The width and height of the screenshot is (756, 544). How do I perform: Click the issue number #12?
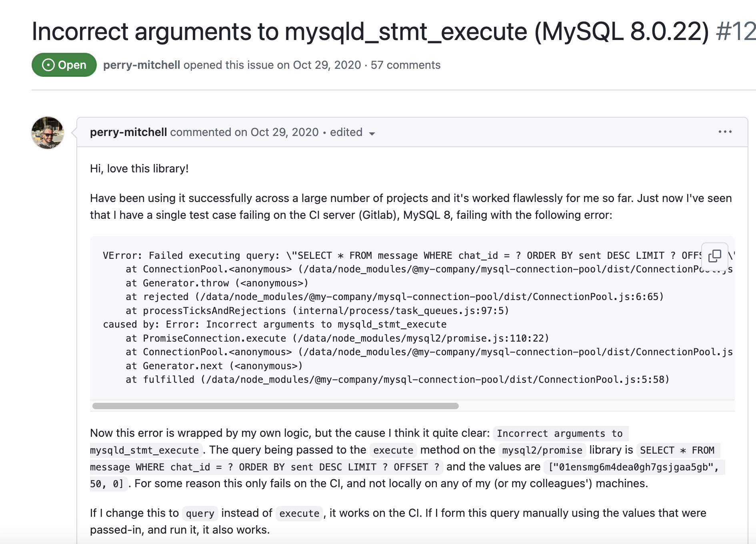pyautogui.click(x=736, y=32)
